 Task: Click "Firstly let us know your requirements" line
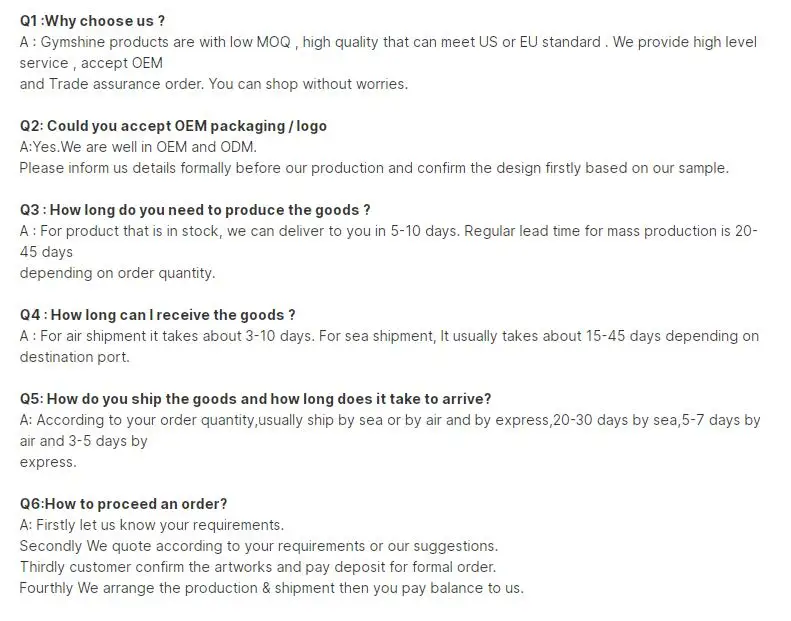coord(152,525)
